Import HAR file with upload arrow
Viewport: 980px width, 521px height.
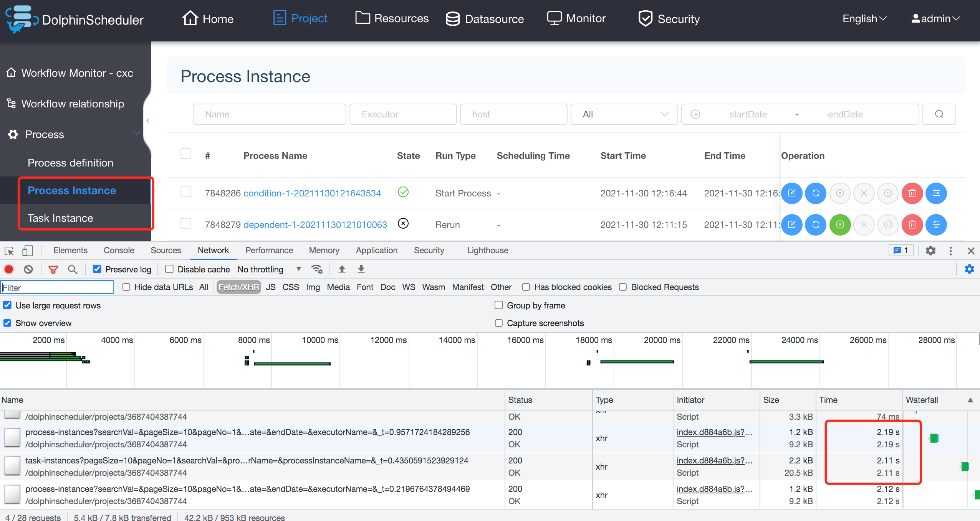342,269
